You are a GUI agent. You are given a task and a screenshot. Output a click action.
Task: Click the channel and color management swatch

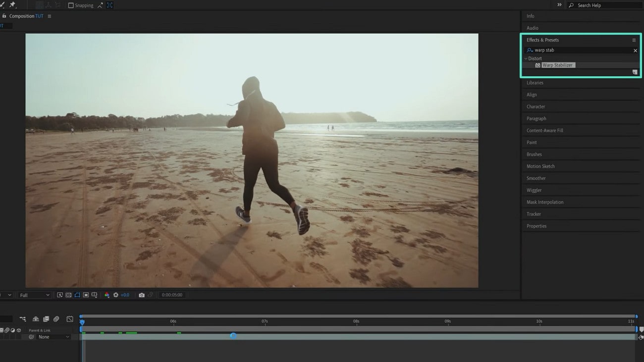[x=107, y=295]
